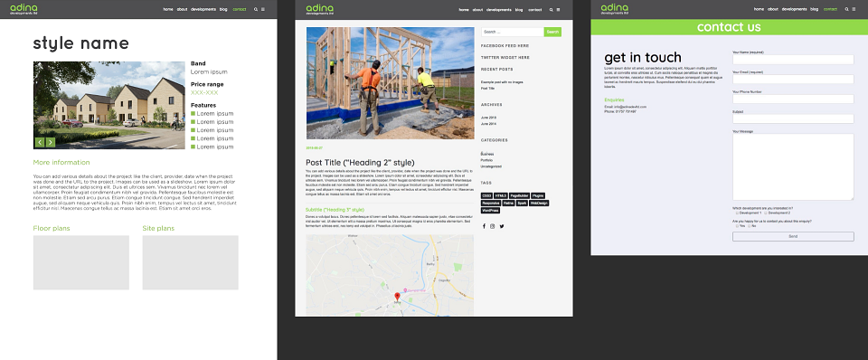The image size is (868, 360).
Task: Click the construction workers featured image
Action: (x=391, y=83)
